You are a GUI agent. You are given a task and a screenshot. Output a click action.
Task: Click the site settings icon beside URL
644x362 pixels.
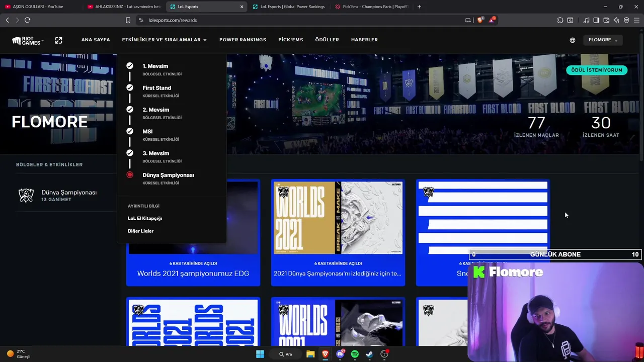coord(141,20)
